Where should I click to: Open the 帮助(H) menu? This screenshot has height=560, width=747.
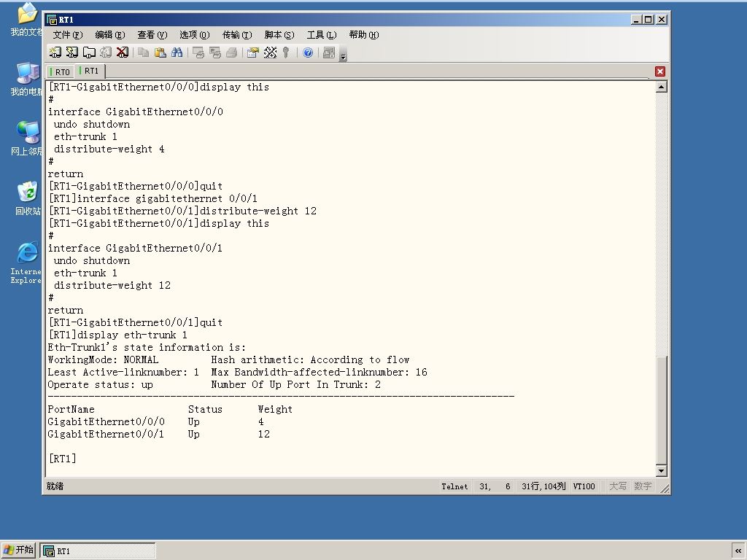point(364,35)
